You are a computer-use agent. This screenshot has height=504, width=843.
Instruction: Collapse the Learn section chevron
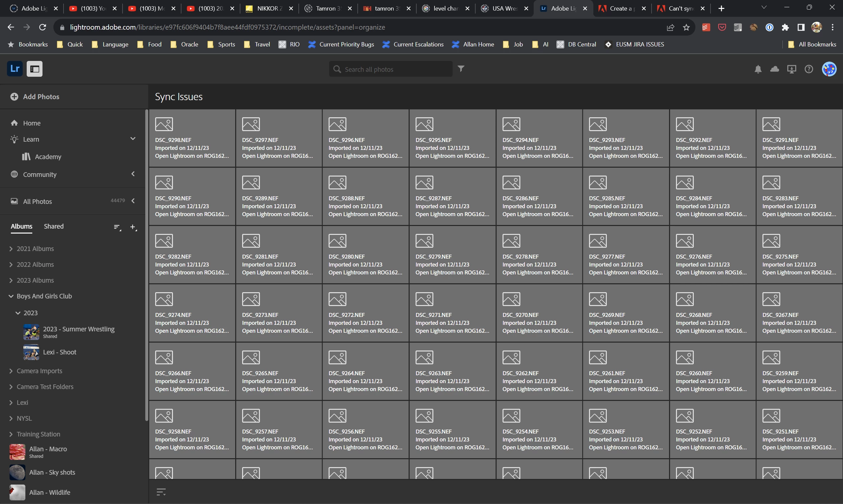point(133,139)
